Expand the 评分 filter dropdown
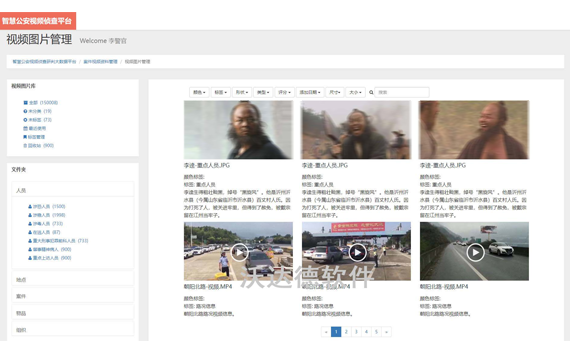The height and width of the screenshot is (360, 570). pyautogui.click(x=284, y=92)
